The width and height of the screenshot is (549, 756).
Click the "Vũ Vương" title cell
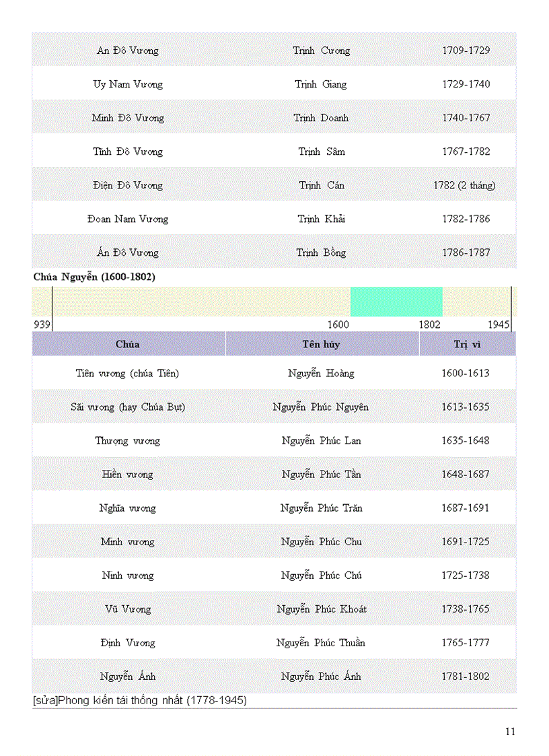(x=128, y=609)
